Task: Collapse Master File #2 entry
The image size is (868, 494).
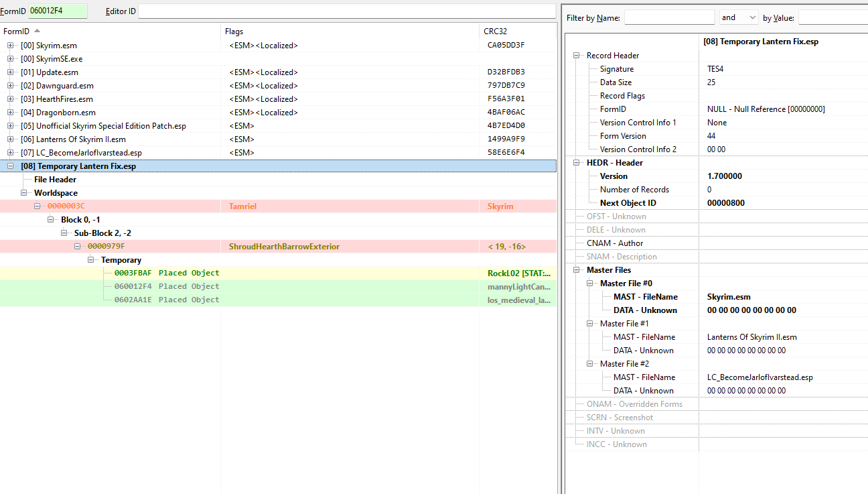Action: point(589,364)
